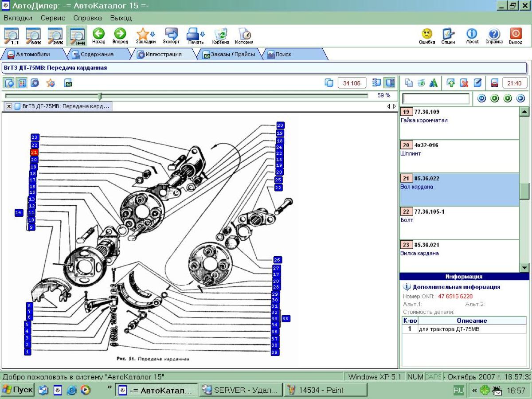The height and width of the screenshot is (399, 532).
Task: Open the История history panel
Action: point(244,36)
